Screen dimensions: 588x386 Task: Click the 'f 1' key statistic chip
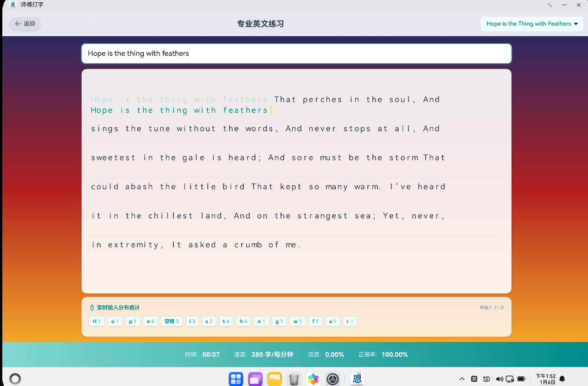click(315, 322)
